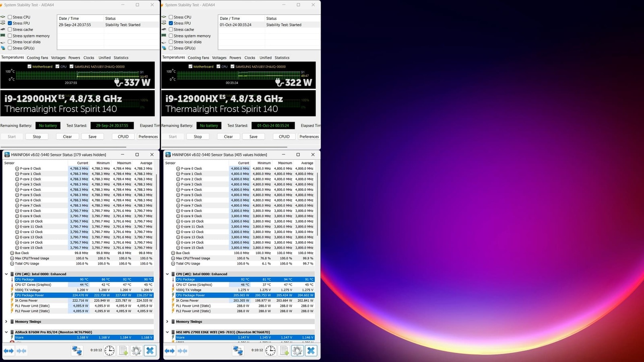
Task: Click collapse-columns arrows icon in right HWiNFO toolbar
Action: (182, 351)
